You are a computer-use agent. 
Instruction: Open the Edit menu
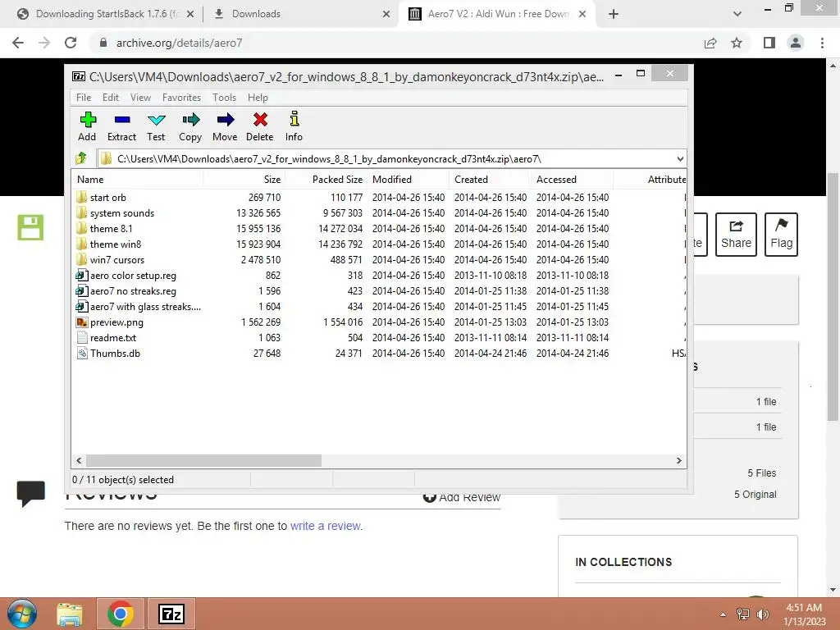click(111, 98)
